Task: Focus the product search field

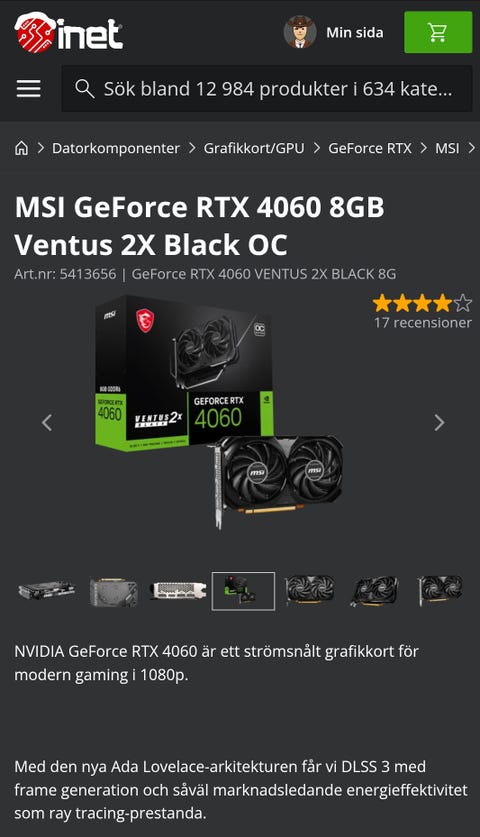Action: (267, 89)
